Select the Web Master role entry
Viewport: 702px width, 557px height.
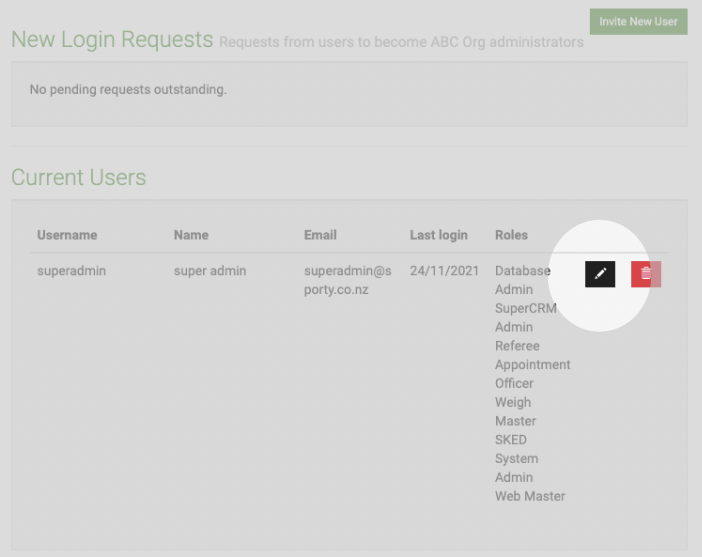pyautogui.click(x=530, y=496)
